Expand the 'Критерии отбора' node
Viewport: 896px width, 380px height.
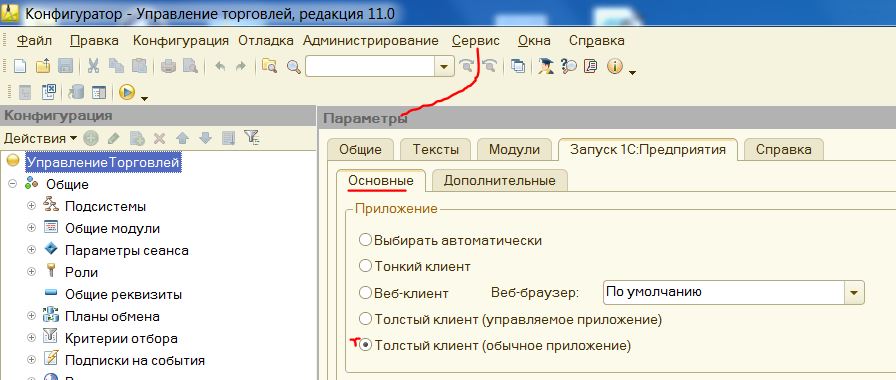tap(31, 338)
